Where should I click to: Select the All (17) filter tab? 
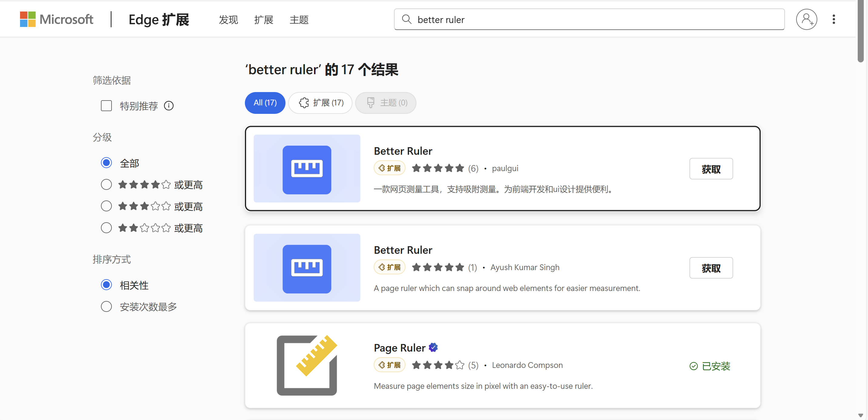click(x=265, y=103)
